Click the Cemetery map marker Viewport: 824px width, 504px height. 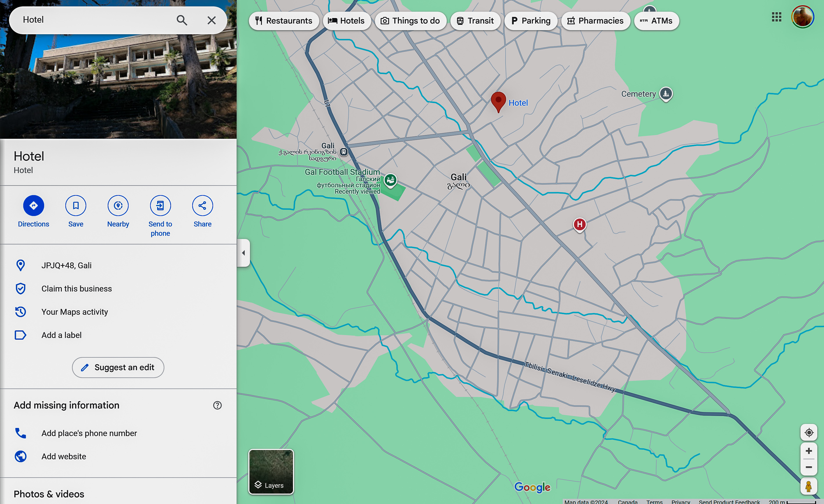665,94
